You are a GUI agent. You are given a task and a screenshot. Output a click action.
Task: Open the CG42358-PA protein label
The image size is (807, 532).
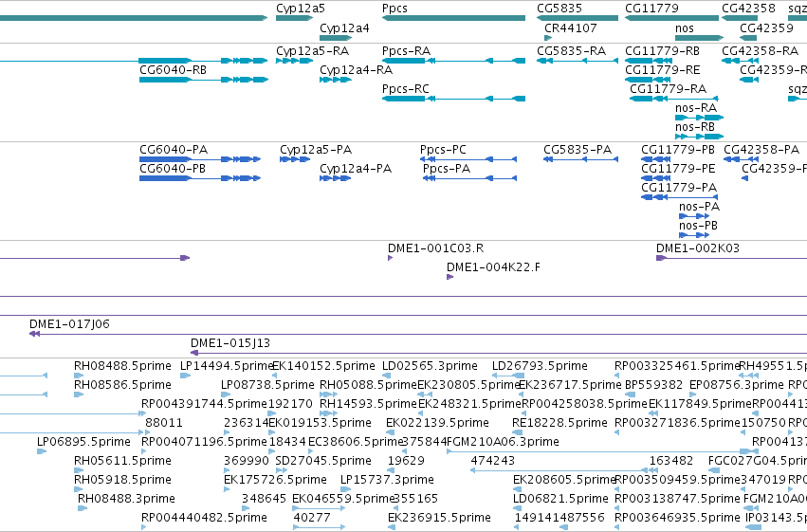coord(761,150)
